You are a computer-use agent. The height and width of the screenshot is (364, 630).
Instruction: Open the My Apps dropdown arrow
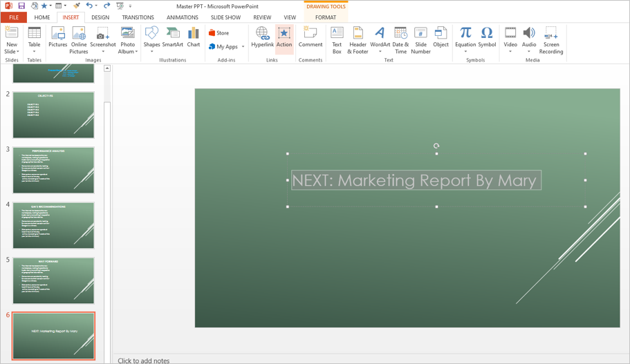[243, 47]
